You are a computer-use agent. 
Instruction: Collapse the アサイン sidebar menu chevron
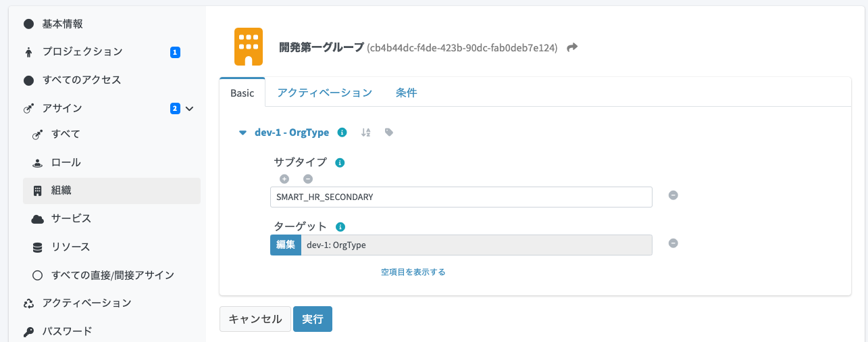tap(190, 108)
